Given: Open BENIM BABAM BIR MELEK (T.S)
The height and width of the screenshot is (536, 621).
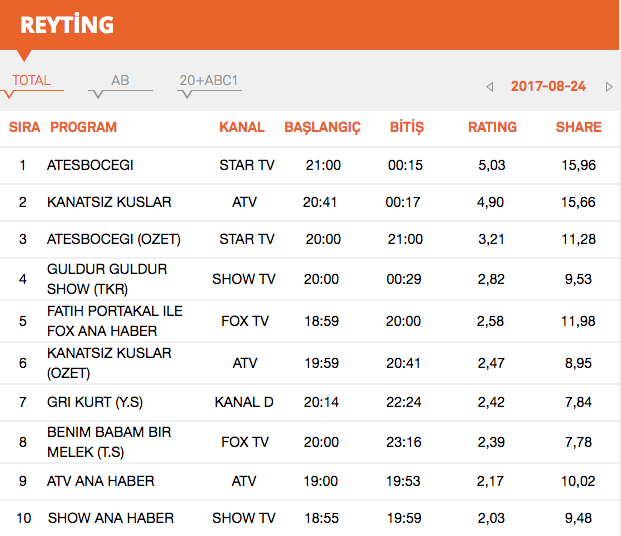Looking at the screenshot, I should pyautogui.click(x=109, y=441).
